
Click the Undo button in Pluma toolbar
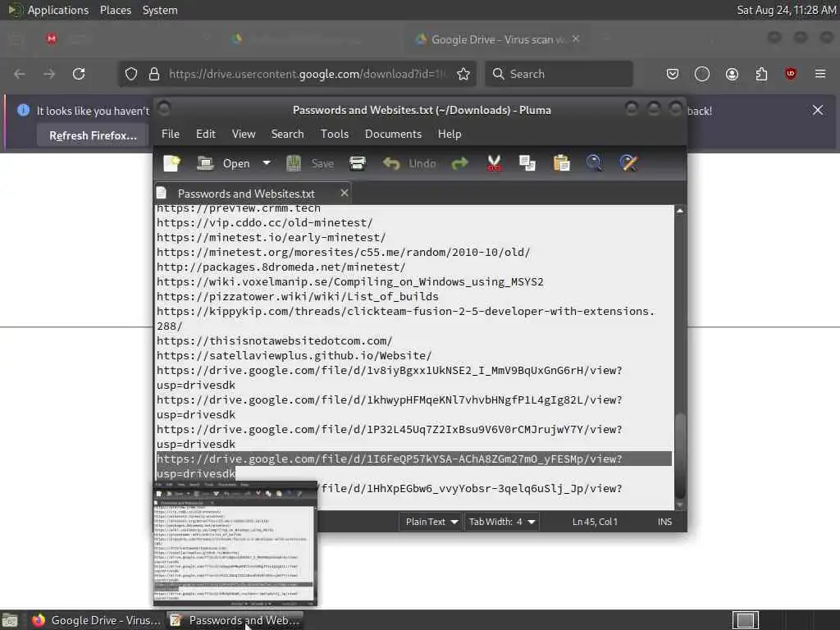coord(409,163)
